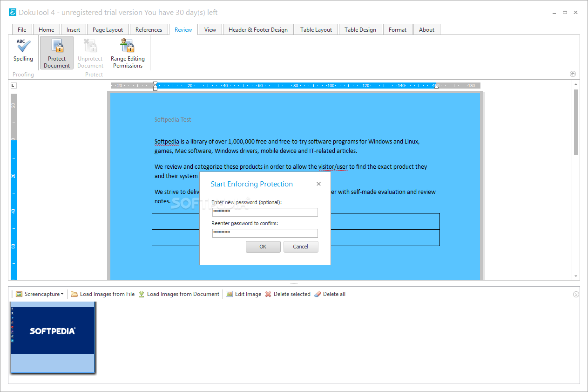
Task: Open Range Editing Permissions
Action: tap(128, 53)
